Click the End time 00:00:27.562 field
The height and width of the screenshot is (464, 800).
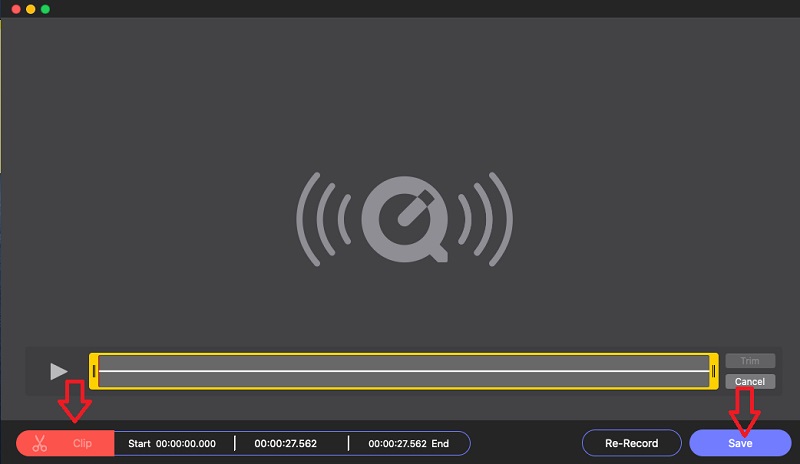click(x=409, y=444)
